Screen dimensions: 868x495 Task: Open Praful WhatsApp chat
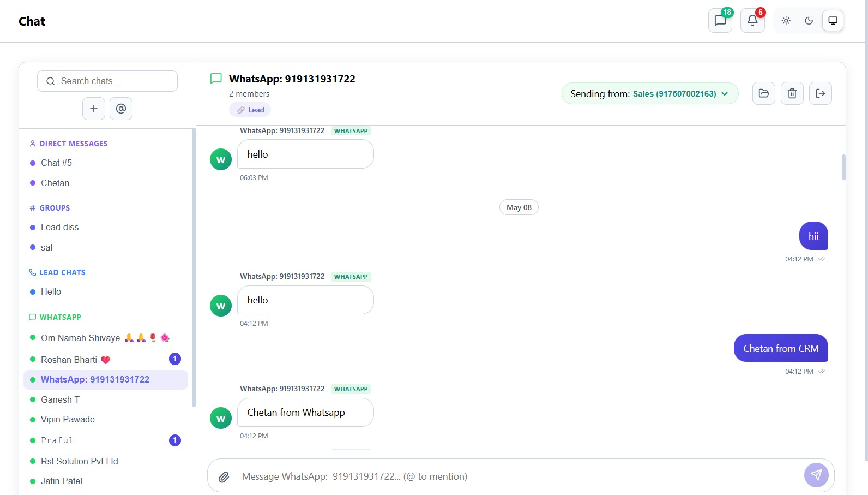[106, 440]
